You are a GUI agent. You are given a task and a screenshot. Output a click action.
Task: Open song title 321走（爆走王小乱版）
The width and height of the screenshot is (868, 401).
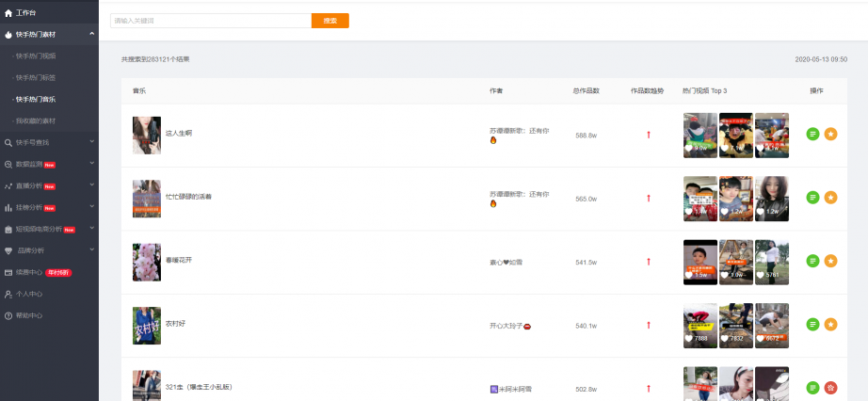[199, 387]
